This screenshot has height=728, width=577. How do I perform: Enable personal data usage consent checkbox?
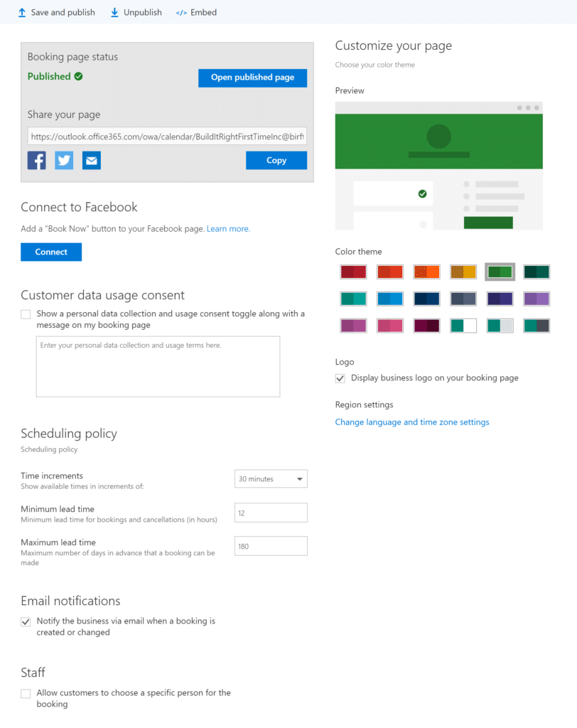coord(26,314)
